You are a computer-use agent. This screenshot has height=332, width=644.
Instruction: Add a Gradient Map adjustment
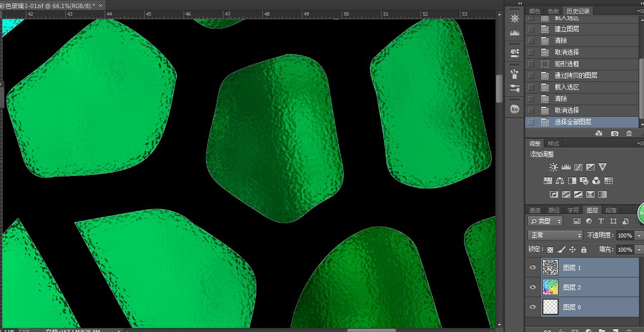(603, 194)
